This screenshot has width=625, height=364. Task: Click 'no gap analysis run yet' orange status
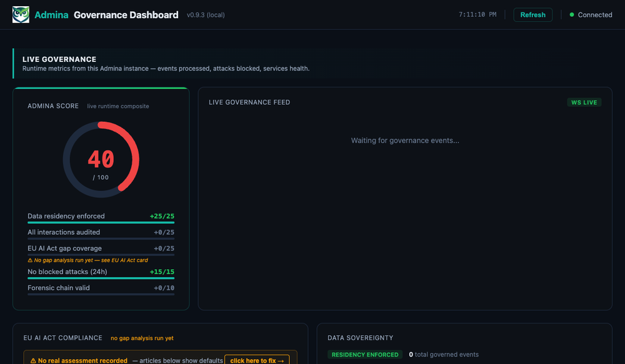tap(142, 338)
